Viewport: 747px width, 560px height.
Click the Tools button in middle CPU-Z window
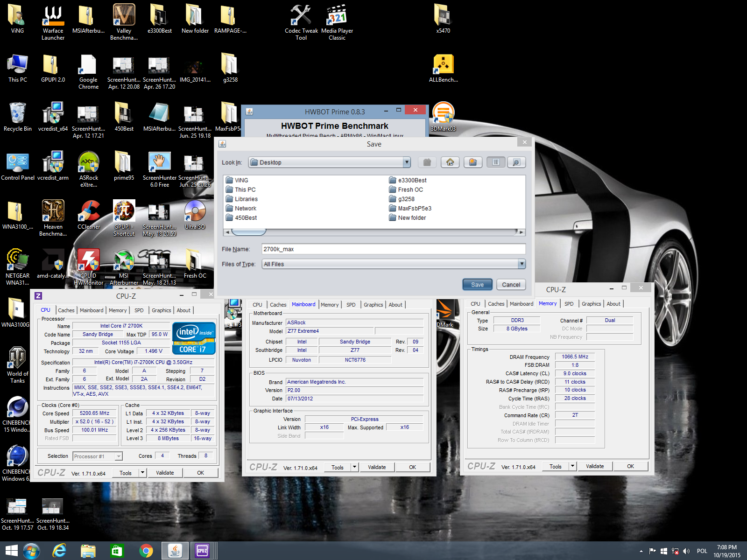pos(337,467)
